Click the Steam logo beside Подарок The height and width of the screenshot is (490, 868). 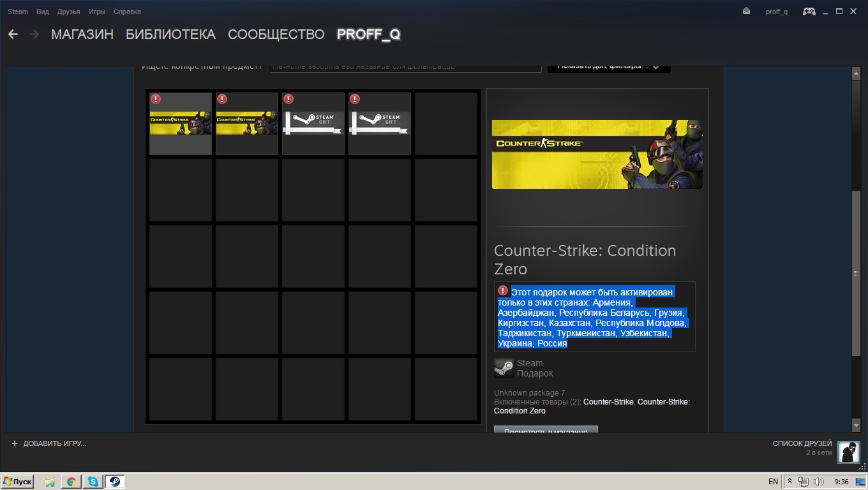(x=504, y=368)
